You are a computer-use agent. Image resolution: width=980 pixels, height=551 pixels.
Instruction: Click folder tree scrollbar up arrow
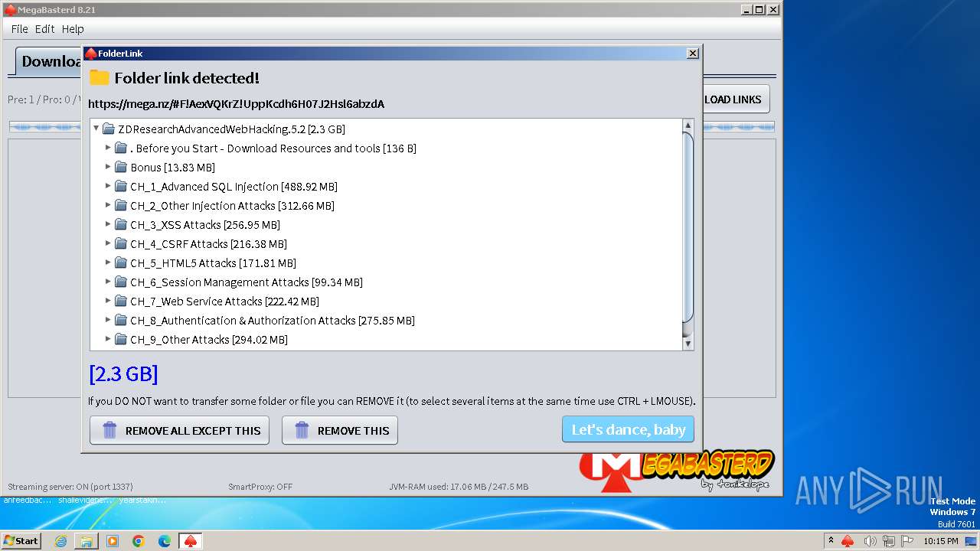click(688, 126)
